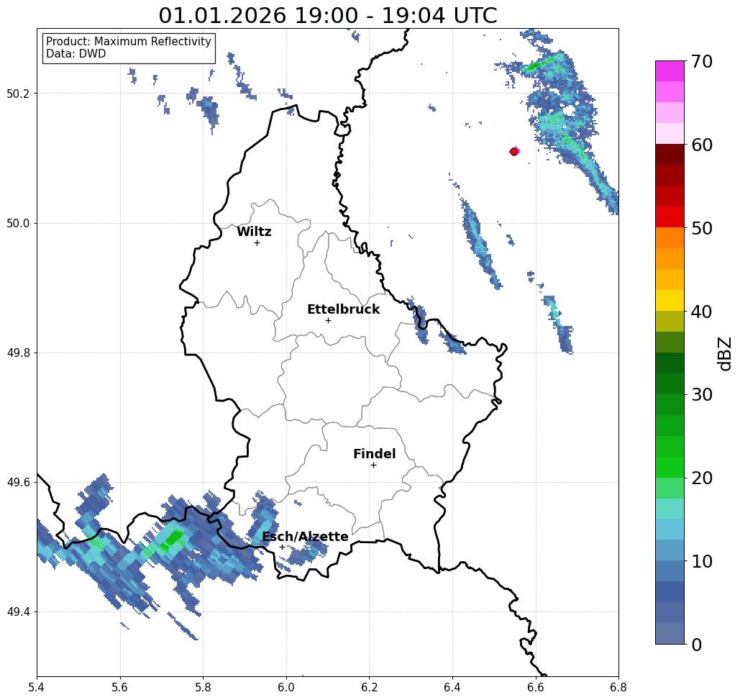Click the Product: Maximum Reflectivity text

pos(128,42)
